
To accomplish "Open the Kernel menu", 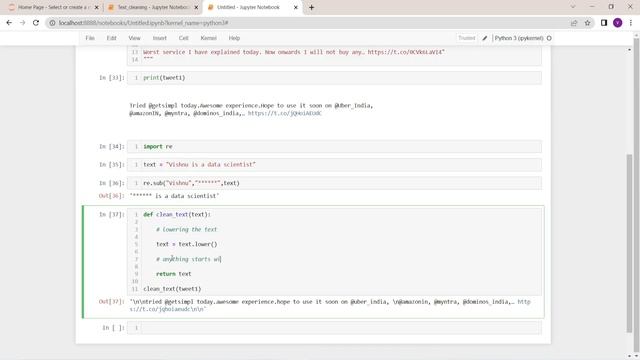I will tap(208, 38).
